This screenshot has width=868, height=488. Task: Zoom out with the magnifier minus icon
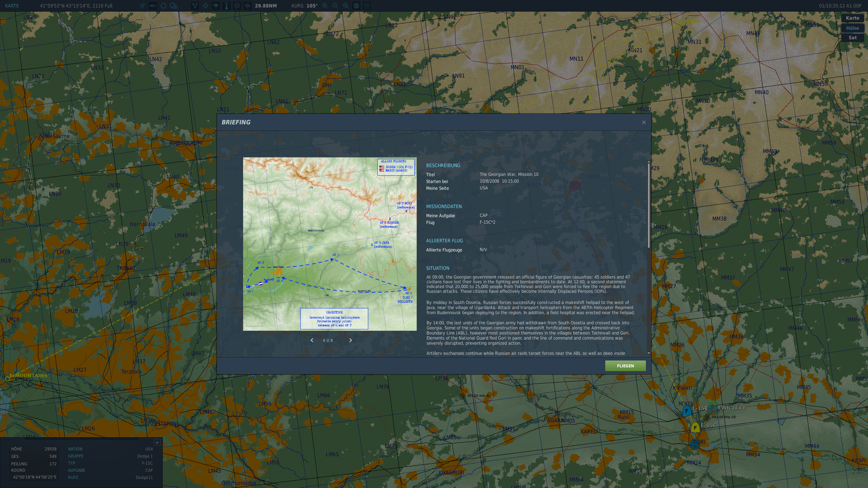tap(335, 6)
